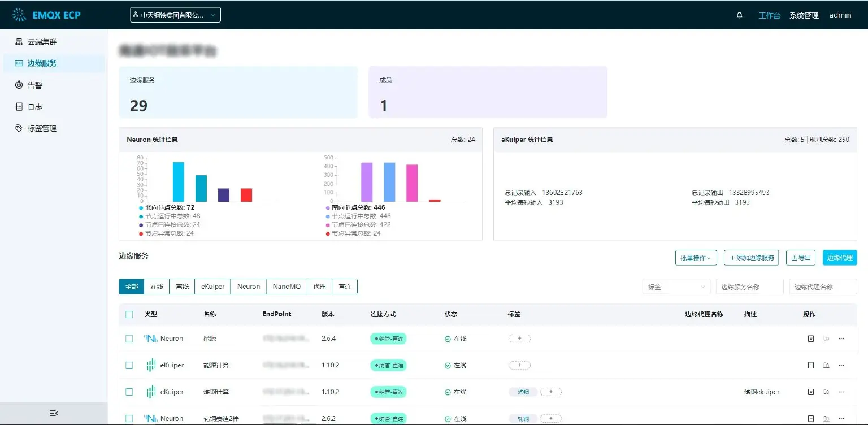The image size is (868, 425).
Task: Click the 边缘服务名称 search field
Action: 749,287
